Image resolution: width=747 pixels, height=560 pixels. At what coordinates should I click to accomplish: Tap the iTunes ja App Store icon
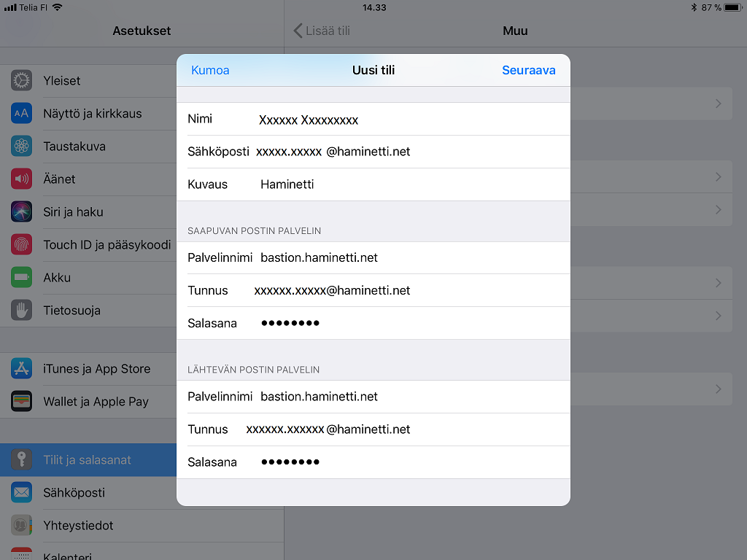tap(21, 368)
